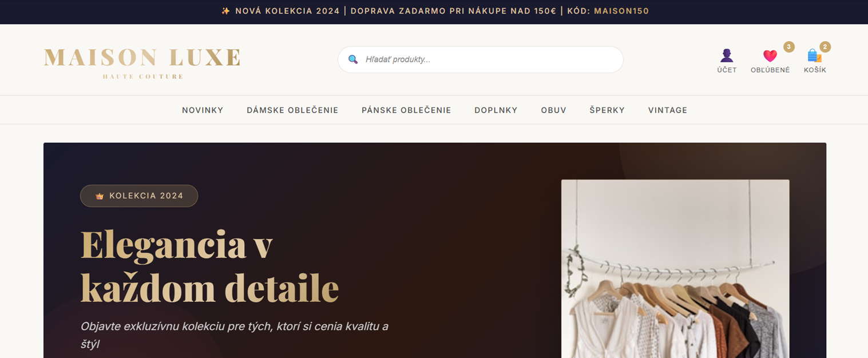Open the Pánske oblečenie category

(406, 110)
